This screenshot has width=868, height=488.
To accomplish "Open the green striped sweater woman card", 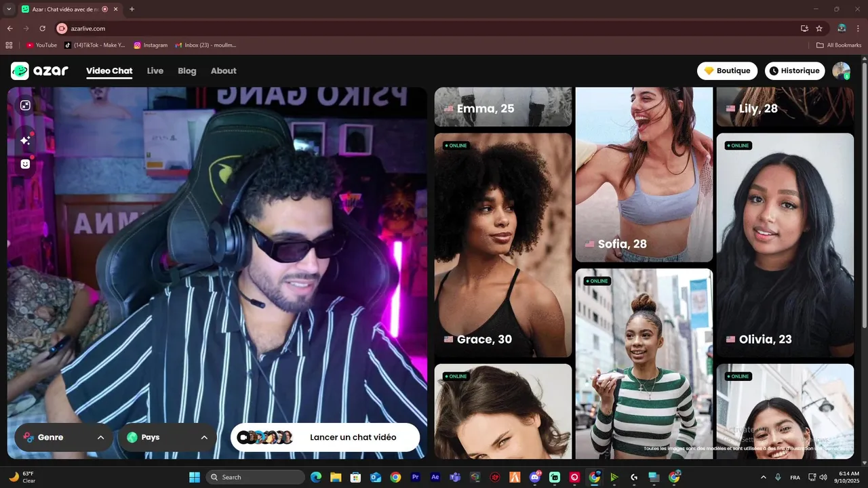I will [x=644, y=364].
